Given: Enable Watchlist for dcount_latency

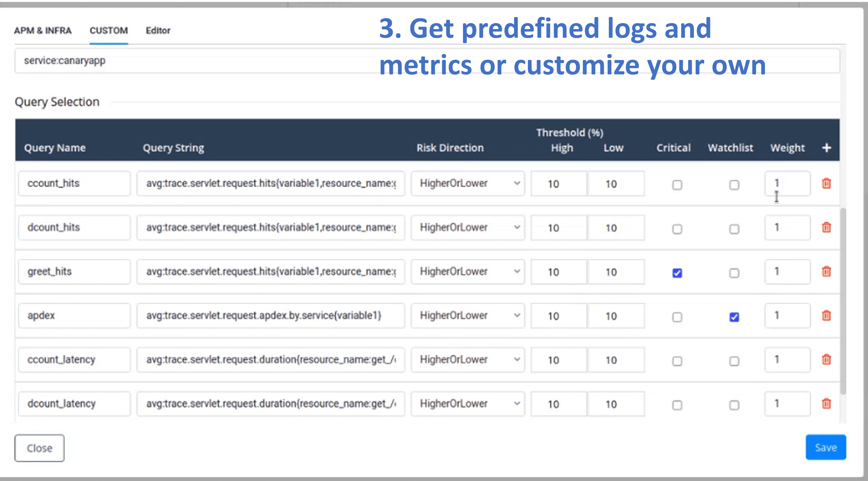Looking at the screenshot, I should [734, 405].
